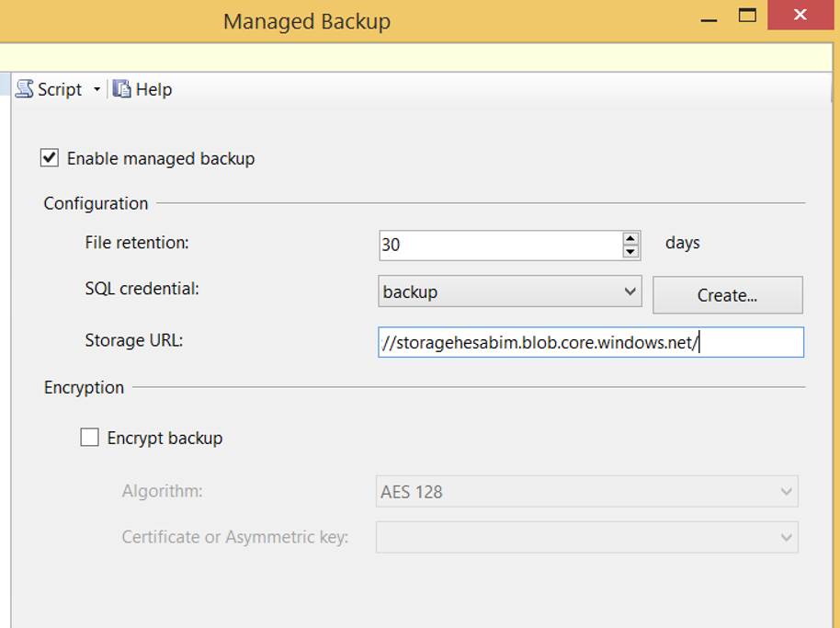Maximize the Managed Backup window
The image size is (840, 628).
coord(747,16)
